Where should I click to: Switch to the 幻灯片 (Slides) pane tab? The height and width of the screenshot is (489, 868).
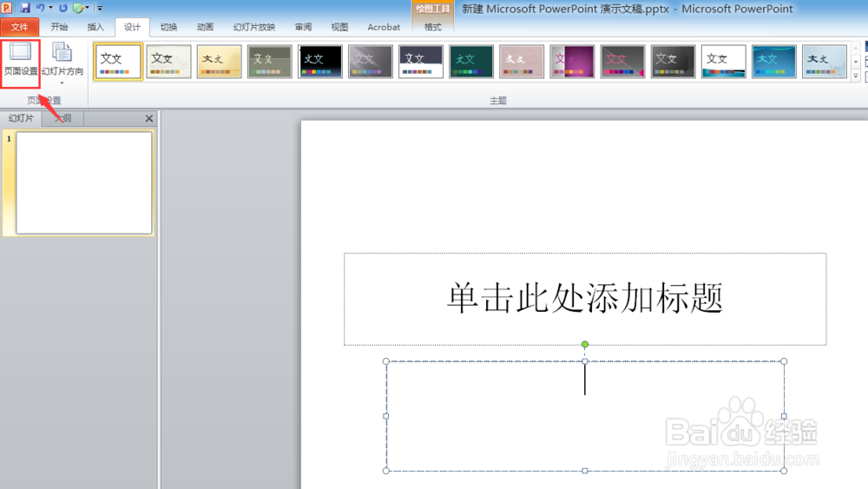pos(21,118)
